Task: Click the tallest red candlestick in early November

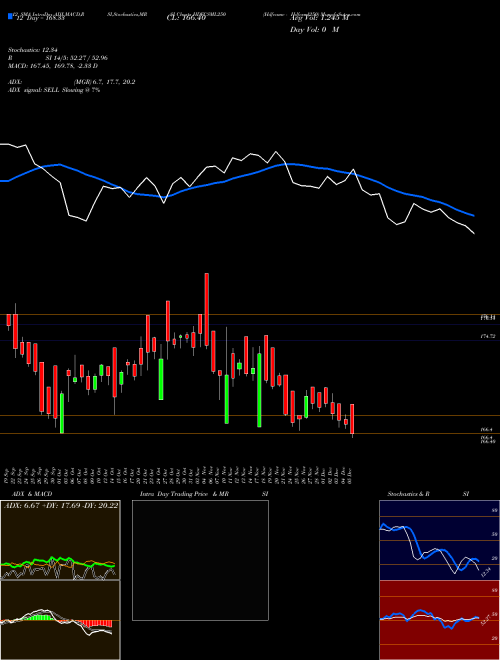Action: 207,310
